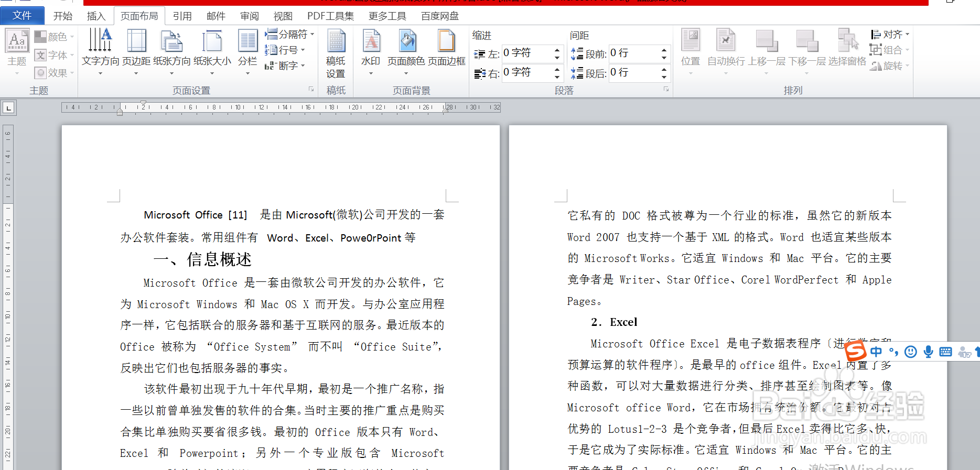Increase the left indent value
Screen dimensions: 980x470
557,49
